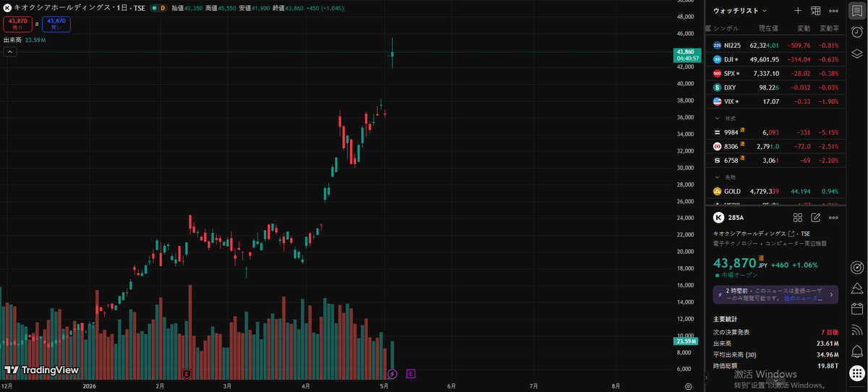This screenshot has width=868, height=392.
Task: Expand the news banner with right chevron
Action: pos(832,294)
